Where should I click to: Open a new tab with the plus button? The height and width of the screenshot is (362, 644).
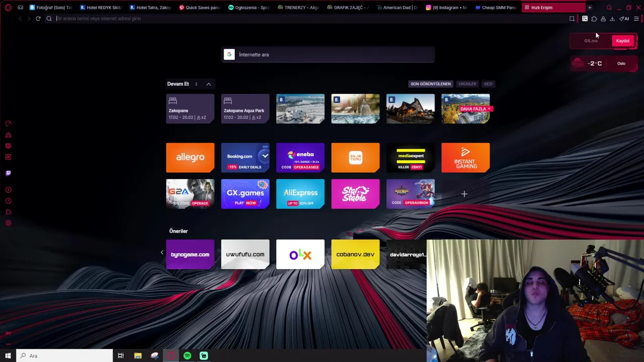(x=590, y=8)
